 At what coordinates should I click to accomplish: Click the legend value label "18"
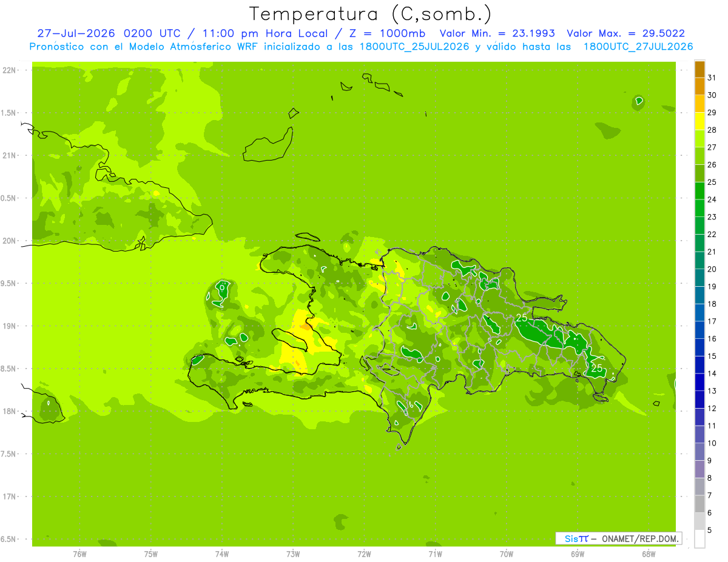coord(712,304)
